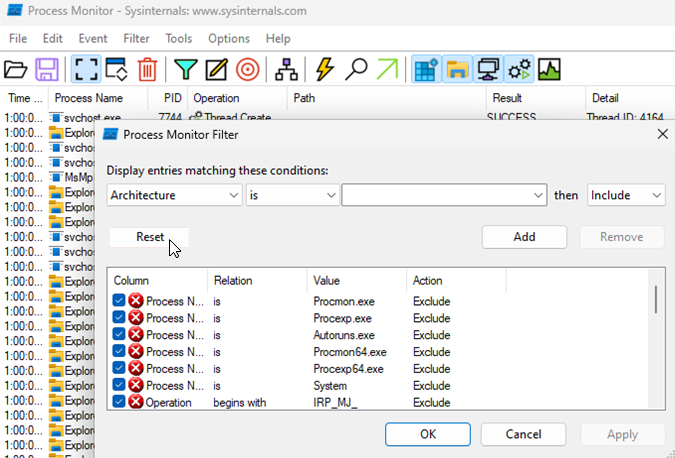Open Filter via funnel toolbar icon

coord(185,69)
